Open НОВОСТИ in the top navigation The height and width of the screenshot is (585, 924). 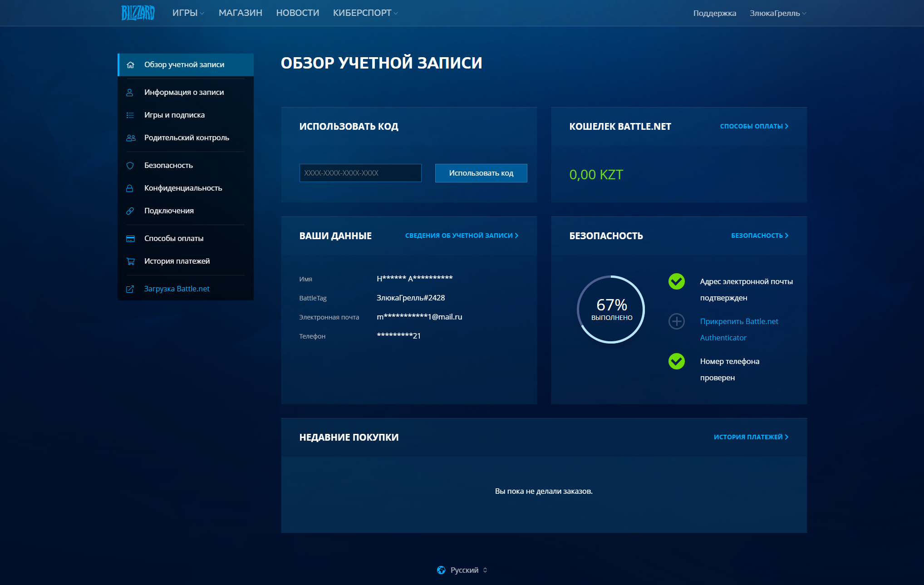tap(298, 13)
